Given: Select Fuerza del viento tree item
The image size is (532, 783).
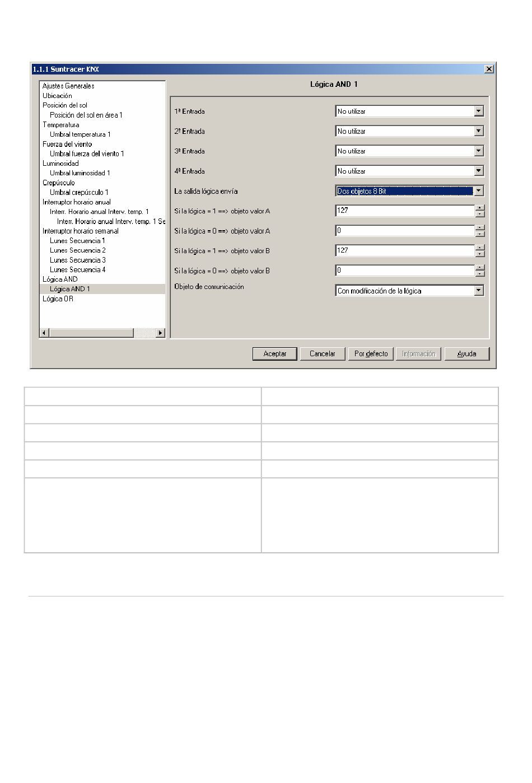Looking at the screenshot, I should (67, 144).
